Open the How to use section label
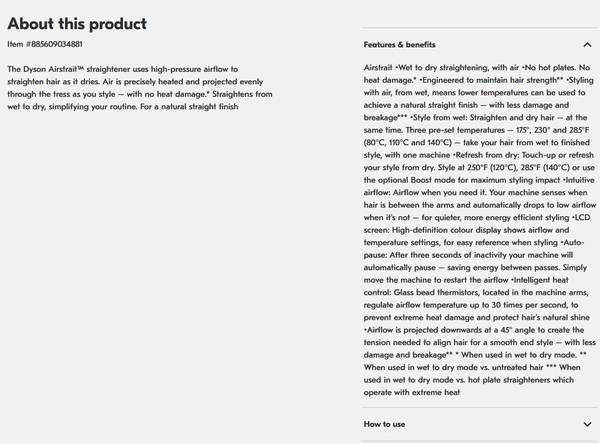 (384, 424)
